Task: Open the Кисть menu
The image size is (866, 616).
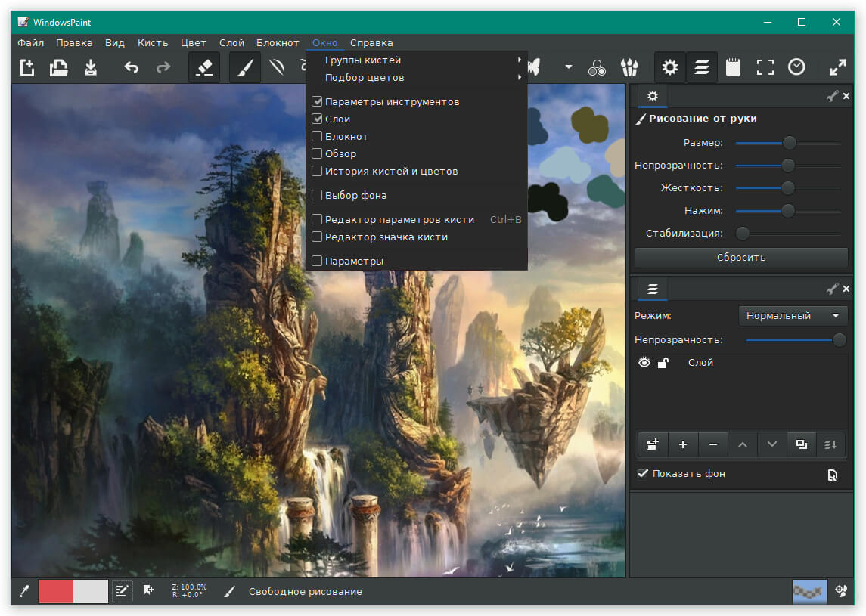Action: coord(153,42)
